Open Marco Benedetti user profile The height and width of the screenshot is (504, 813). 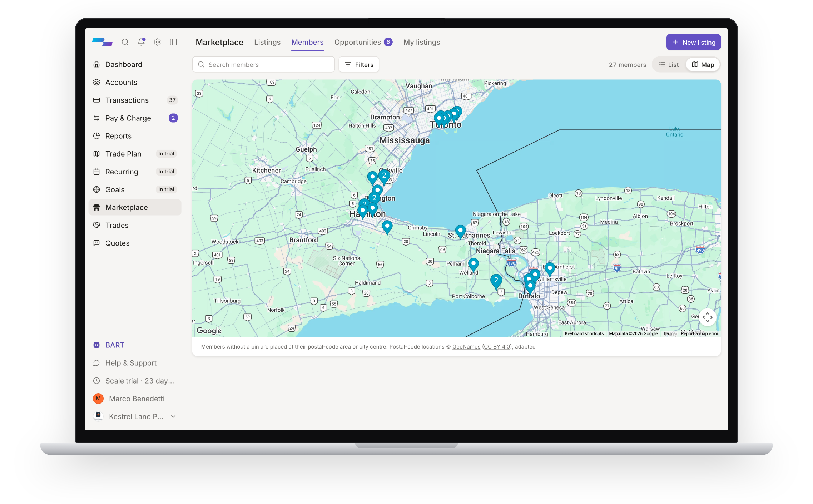[135, 399]
